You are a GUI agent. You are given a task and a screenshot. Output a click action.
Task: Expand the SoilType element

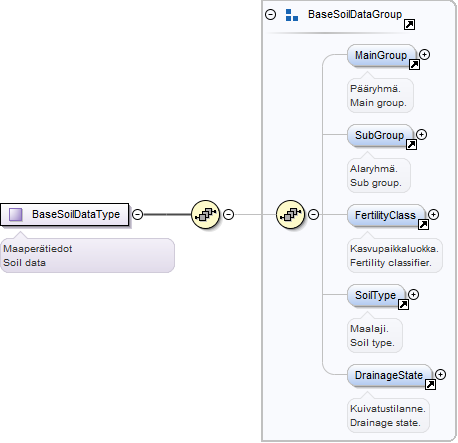pos(413,294)
